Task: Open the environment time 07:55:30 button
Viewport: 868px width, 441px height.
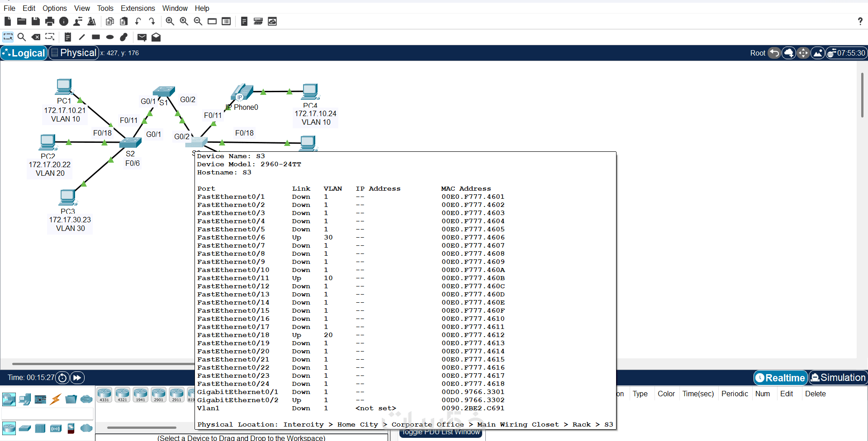Action: pyautogui.click(x=846, y=53)
